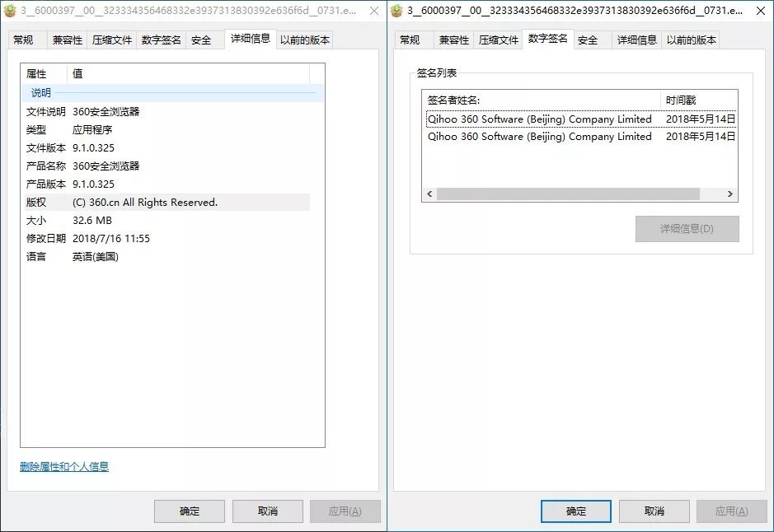Switch to 数字签名 tab in left window
This screenshot has width=774, height=532.
click(x=161, y=40)
